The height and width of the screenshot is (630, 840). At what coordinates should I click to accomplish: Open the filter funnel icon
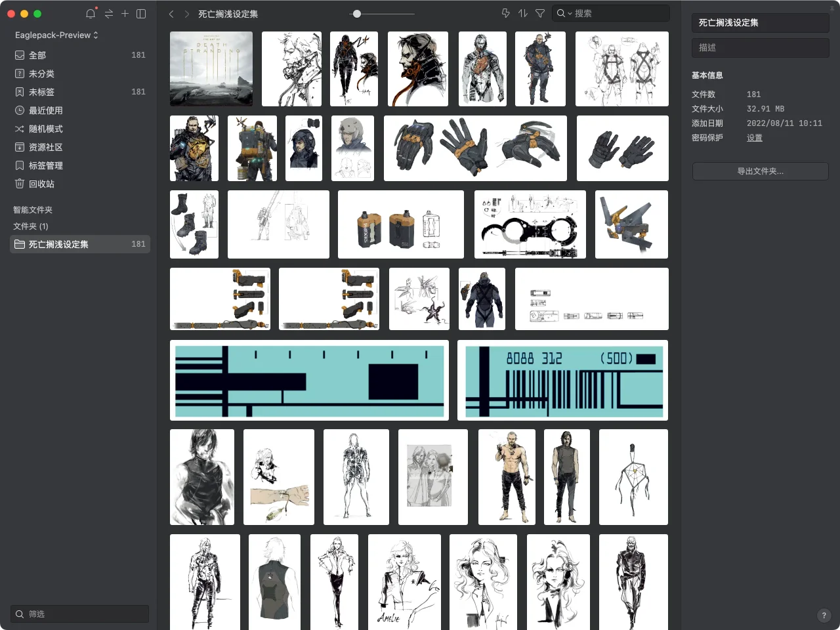(540, 13)
